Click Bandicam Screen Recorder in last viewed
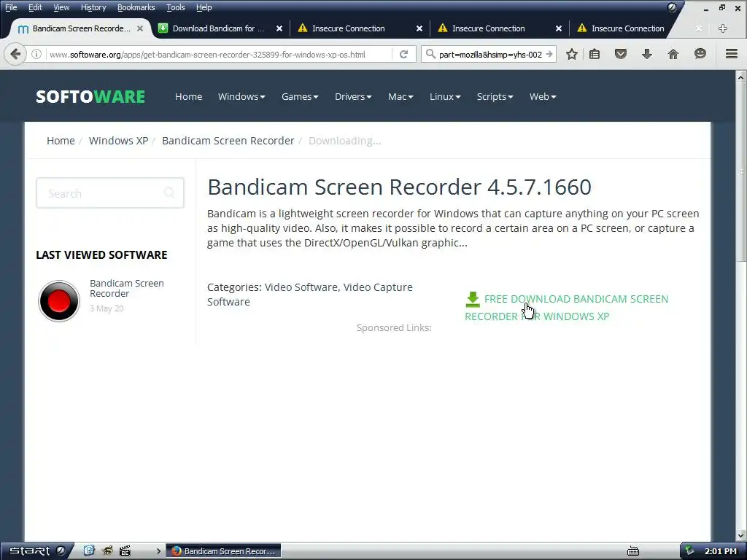Viewport: 747px width, 560px height. pos(127,288)
